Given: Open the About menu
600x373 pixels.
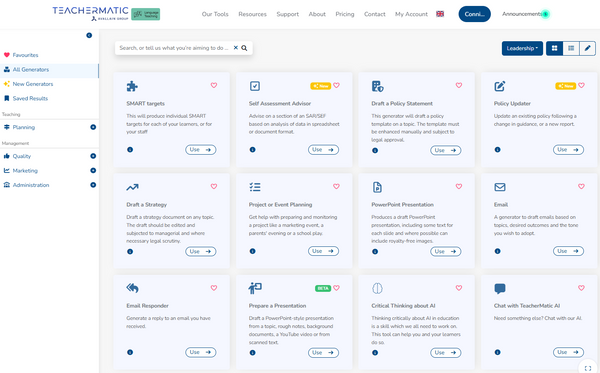Looking at the screenshot, I should (317, 14).
